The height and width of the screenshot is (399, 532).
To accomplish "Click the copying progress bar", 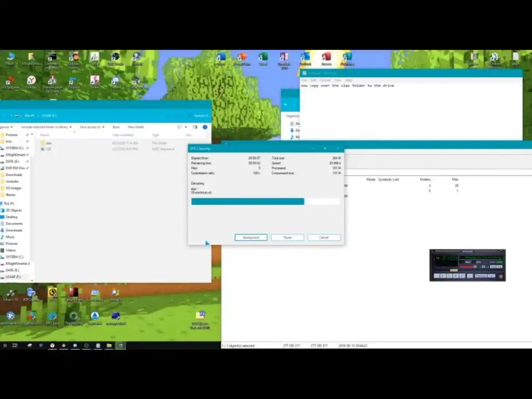I will [x=265, y=202].
